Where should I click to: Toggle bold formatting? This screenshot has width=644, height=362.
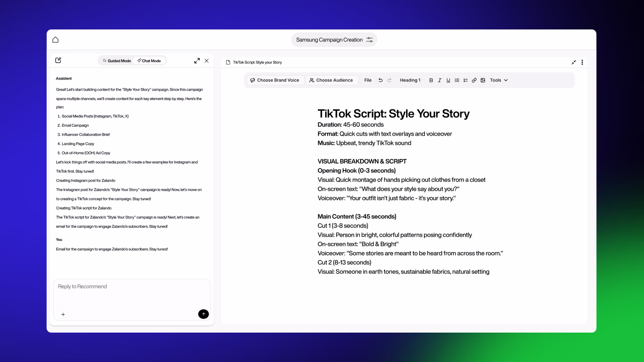pos(431,80)
